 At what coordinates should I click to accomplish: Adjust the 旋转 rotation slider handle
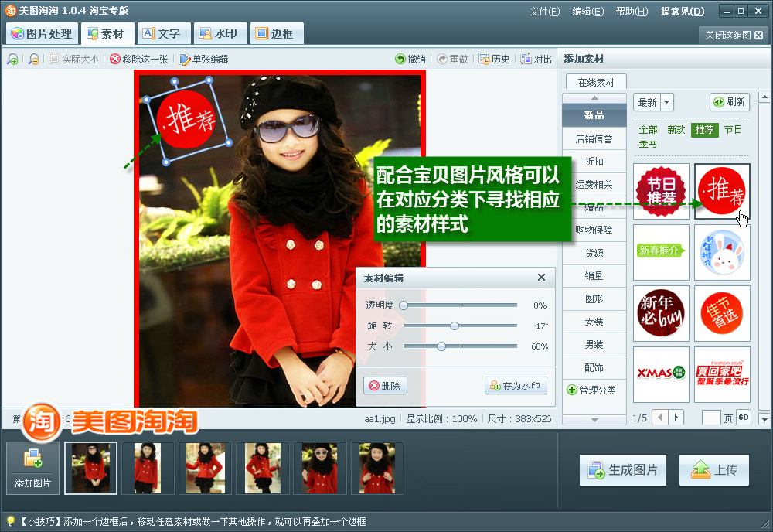pyautogui.click(x=455, y=326)
